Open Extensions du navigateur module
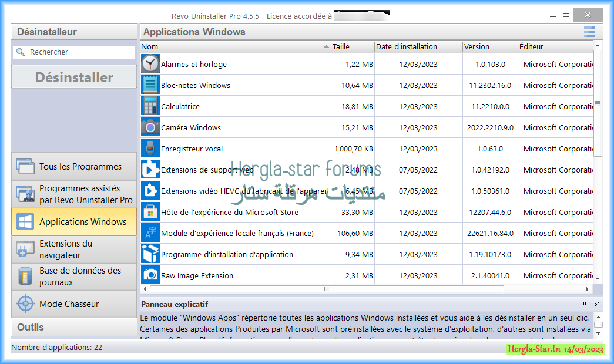Viewport: 614px width, 364px height. click(74, 250)
